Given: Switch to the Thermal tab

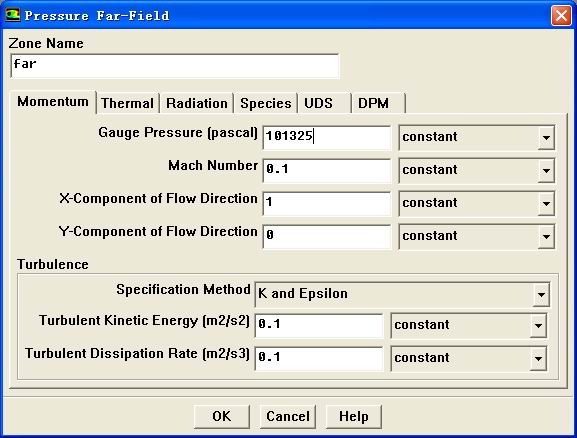Looking at the screenshot, I should [x=127, y=103].
